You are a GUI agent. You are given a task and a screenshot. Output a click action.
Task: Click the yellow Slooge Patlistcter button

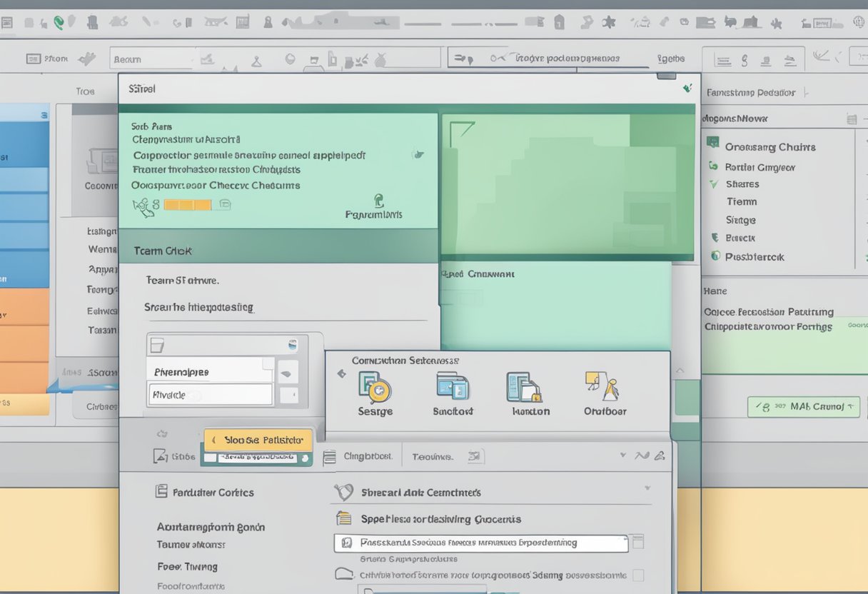pyautogui.click(x=258, y=440)
